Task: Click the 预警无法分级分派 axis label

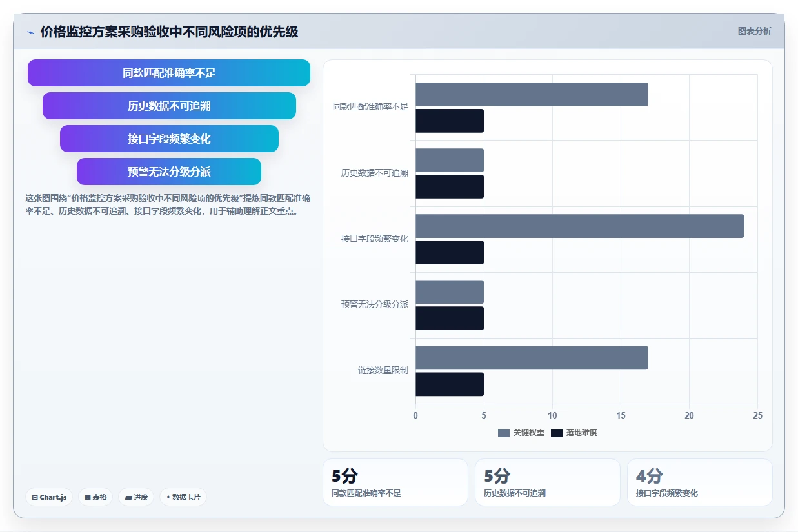Action: click(x=375, y=304)
